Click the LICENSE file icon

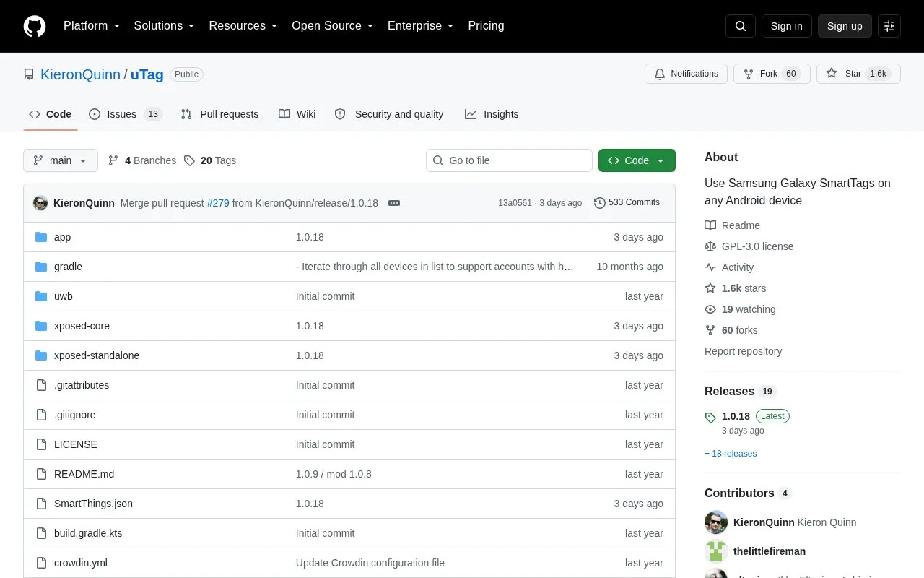click(41, 444)
